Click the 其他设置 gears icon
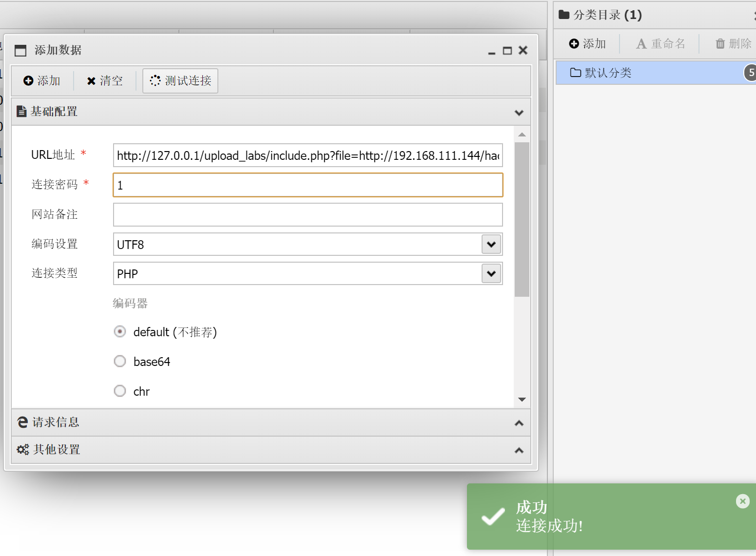This screenshot has width=756, height=556. tap(23, 450)
